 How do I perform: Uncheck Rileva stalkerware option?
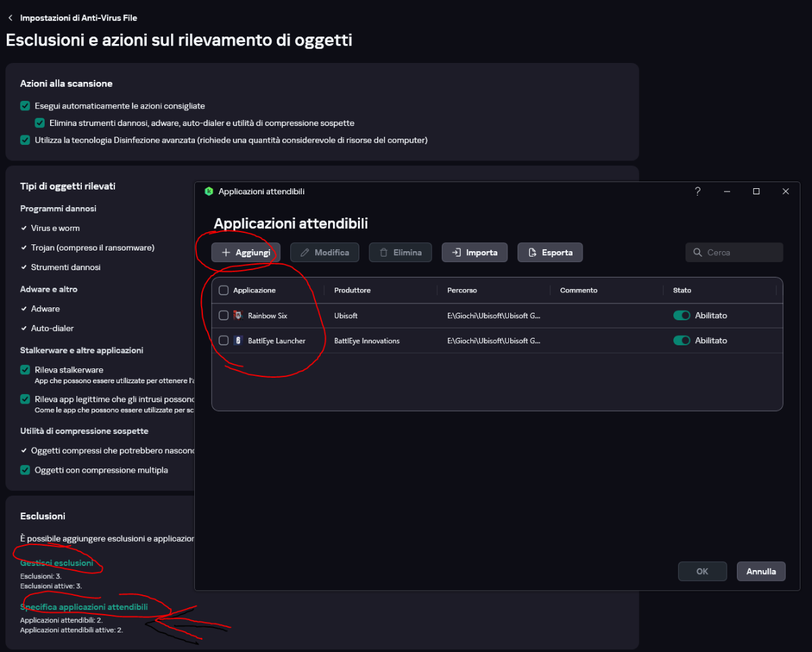pyautogui.click(x=26, y=370)
